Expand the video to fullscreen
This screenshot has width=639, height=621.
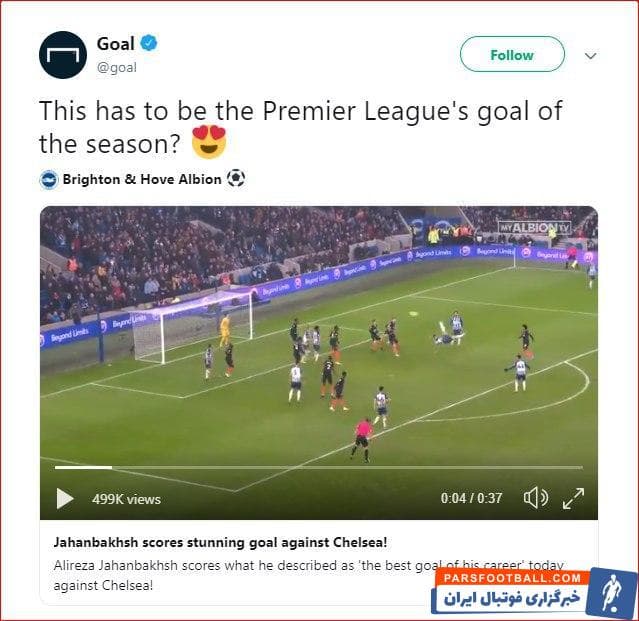573,498
